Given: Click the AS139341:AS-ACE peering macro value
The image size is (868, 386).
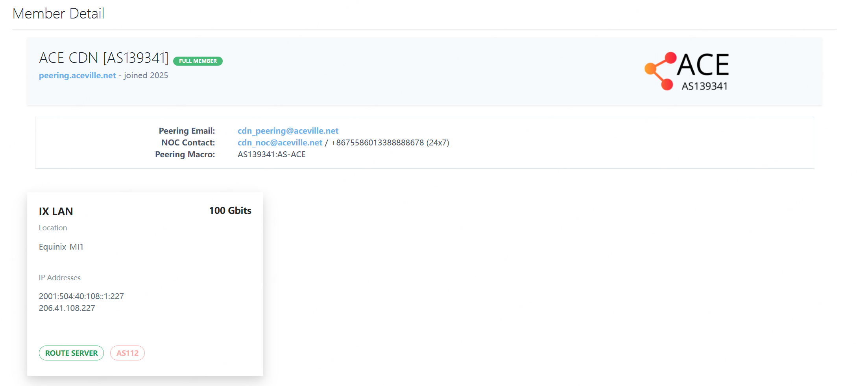Looking at the screenshot, I should click(271, 154).
